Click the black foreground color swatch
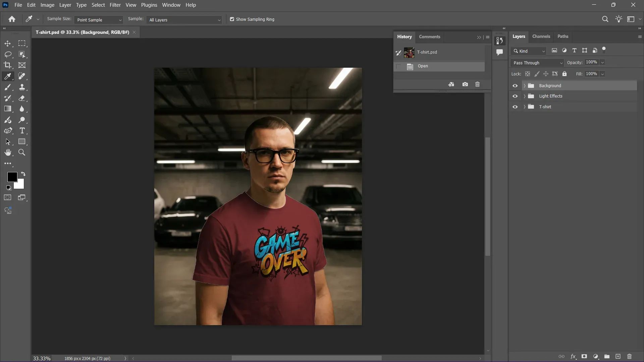The width and height of the screenshot is (644, 362). (x=12, y=177)
